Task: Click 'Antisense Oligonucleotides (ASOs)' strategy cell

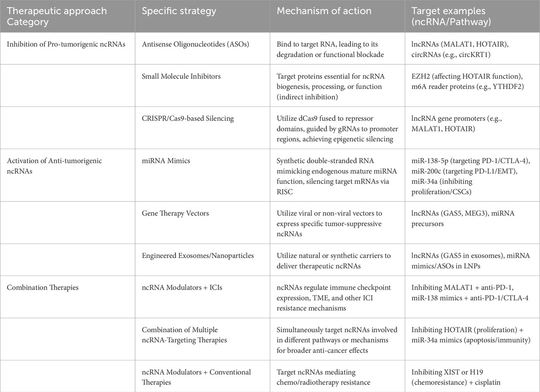Action: point(195,44)
